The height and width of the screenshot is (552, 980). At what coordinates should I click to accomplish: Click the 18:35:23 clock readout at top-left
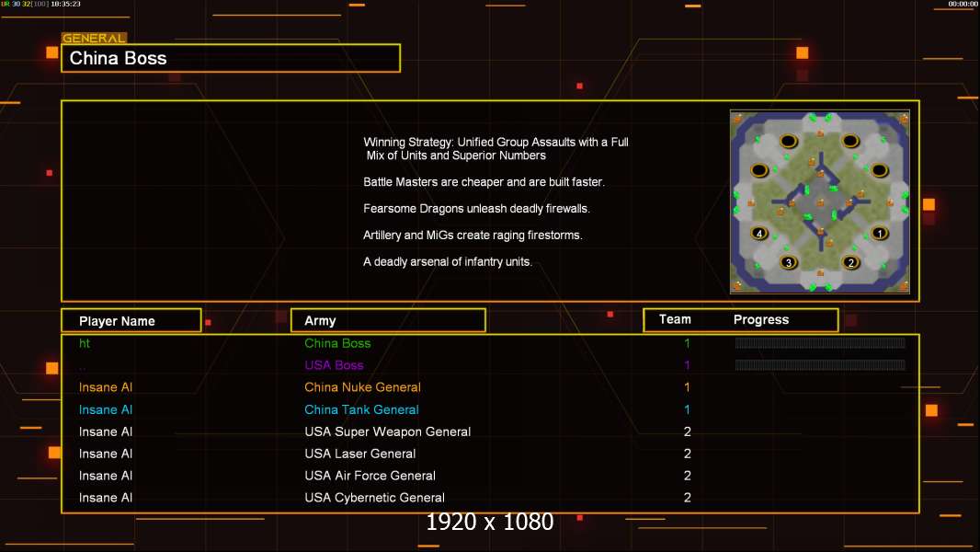65,4
